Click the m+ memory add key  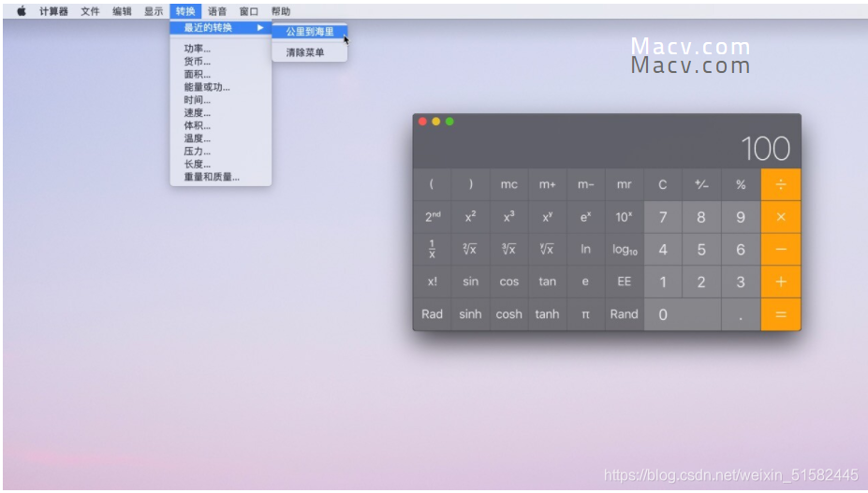point(548,185)
